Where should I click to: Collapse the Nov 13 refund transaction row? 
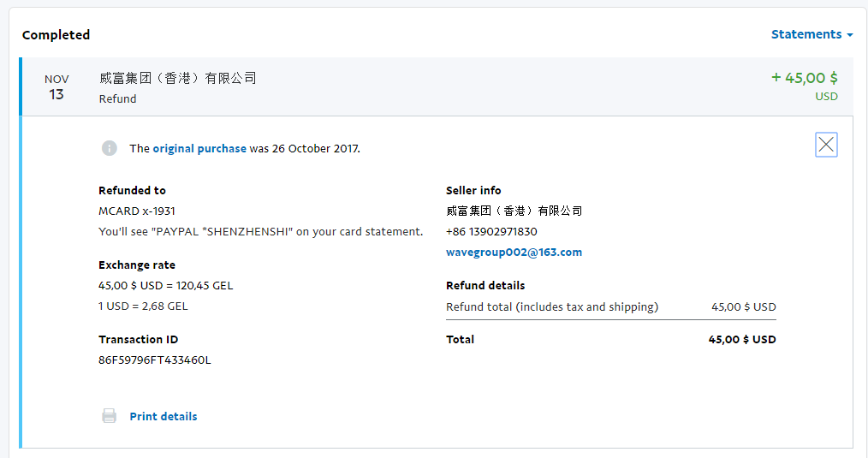click(428, 87)
